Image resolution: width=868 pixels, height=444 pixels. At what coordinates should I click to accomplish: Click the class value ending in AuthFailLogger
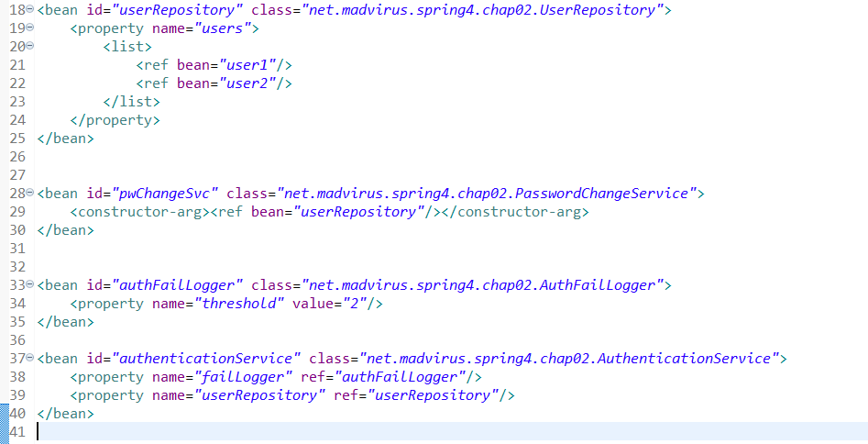point(482,285)
